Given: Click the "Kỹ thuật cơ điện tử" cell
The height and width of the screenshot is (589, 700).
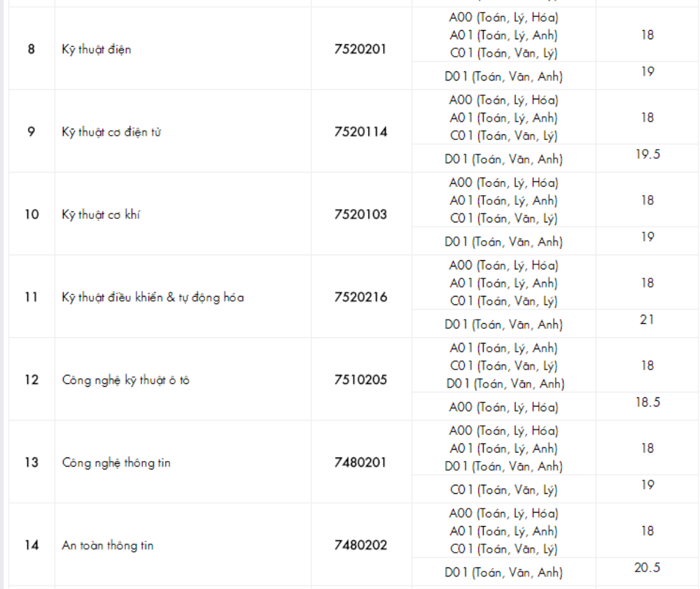Looking at the screenshot, I should 111,132.
